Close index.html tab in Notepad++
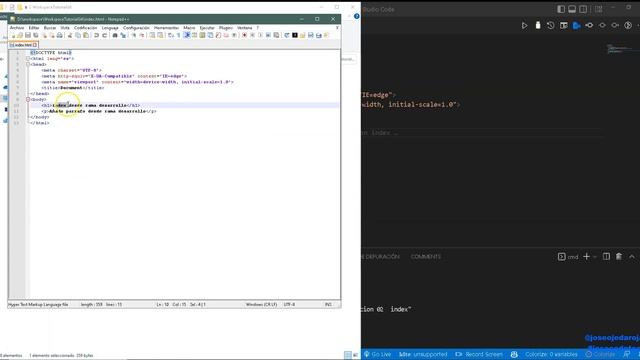The width and height of the screenshot is (640, 360). point(35,45)
